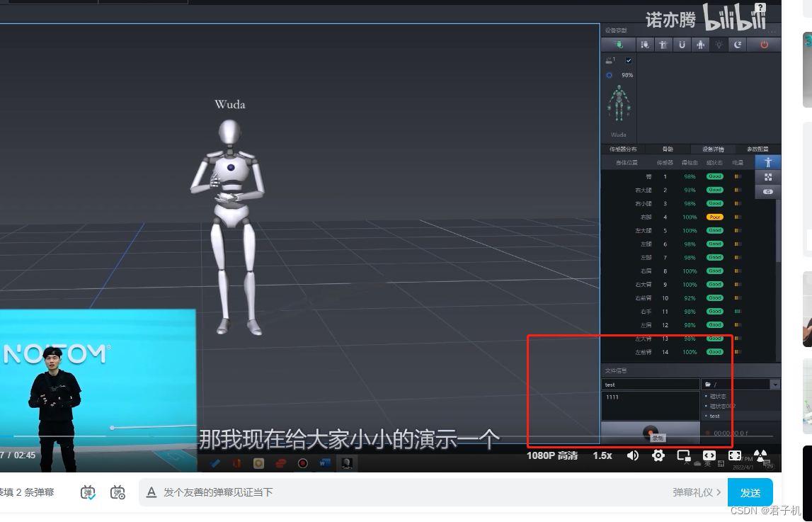Click the record button in the file panel
The image size is (812, 522).
coord(650,431)
